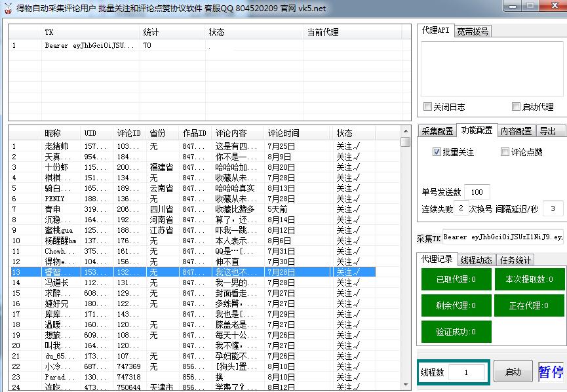The width and height of the screenshot is (567, 392).
Task: Open the 任务统计 tab
Action: tap(515, 260)
